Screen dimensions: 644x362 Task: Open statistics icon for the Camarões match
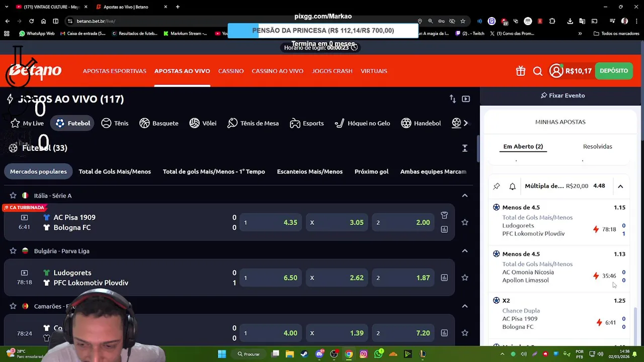pyautogui.click(x=444, y=333)
